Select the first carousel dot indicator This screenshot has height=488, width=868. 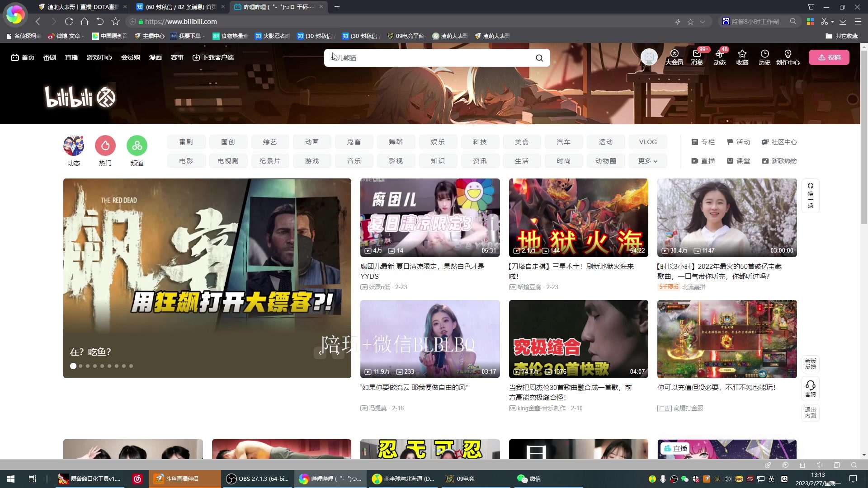[x=73, y=366]
